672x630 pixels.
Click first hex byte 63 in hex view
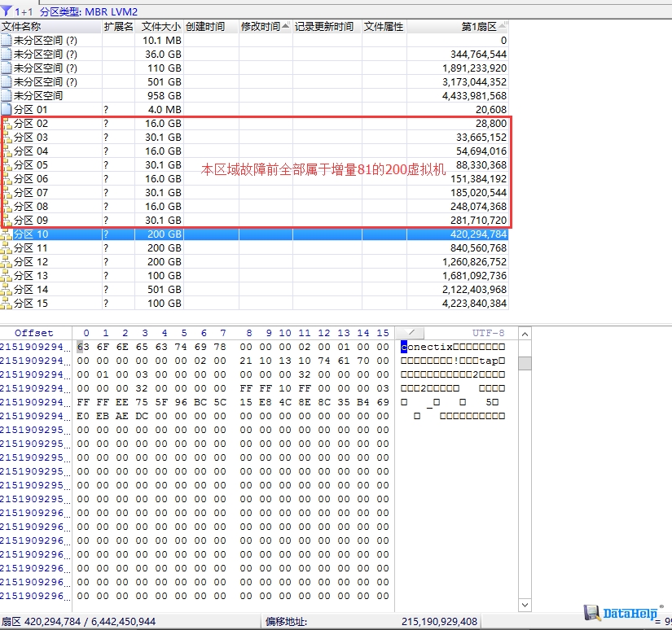(83, 347)
